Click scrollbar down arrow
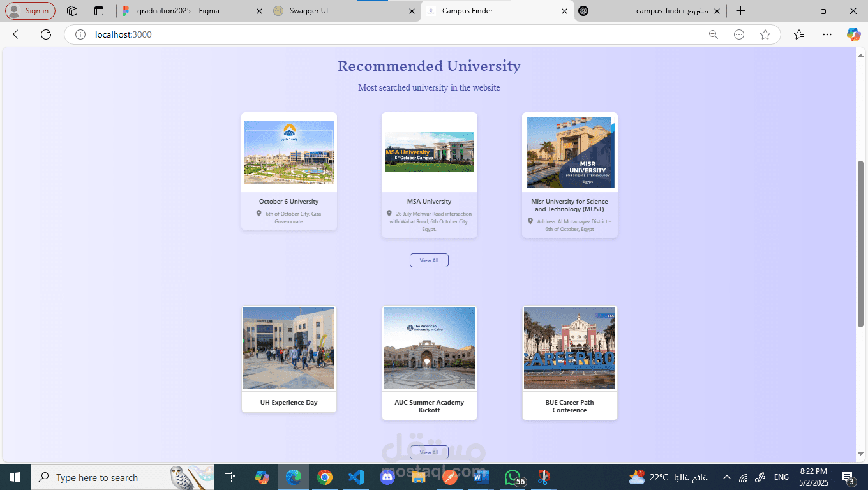 [x=860, y=454]
